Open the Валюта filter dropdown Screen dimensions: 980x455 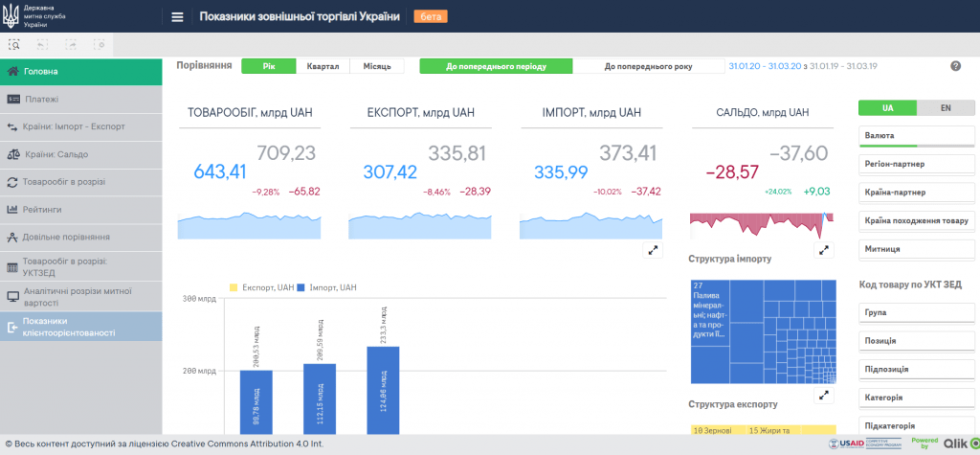[917, 136]
